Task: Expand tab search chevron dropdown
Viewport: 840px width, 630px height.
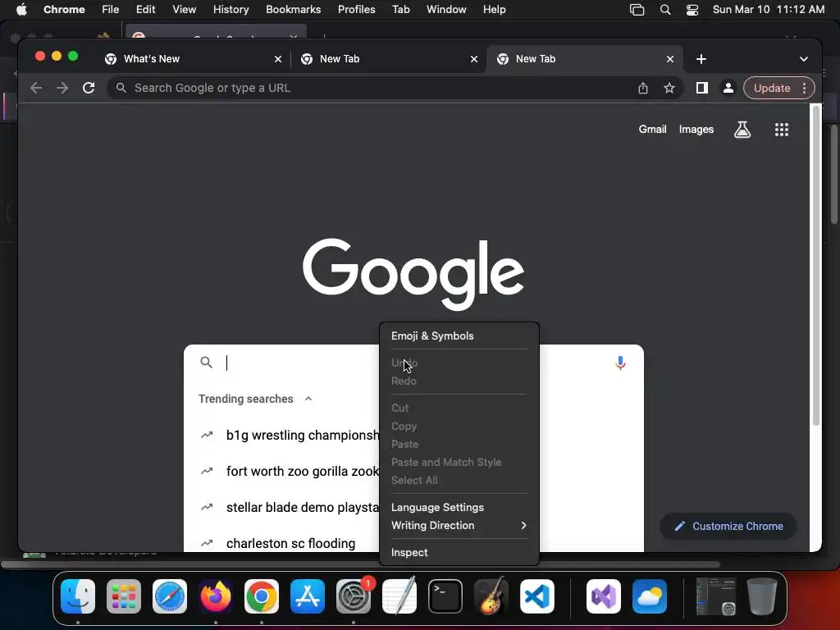Action: 804,59
